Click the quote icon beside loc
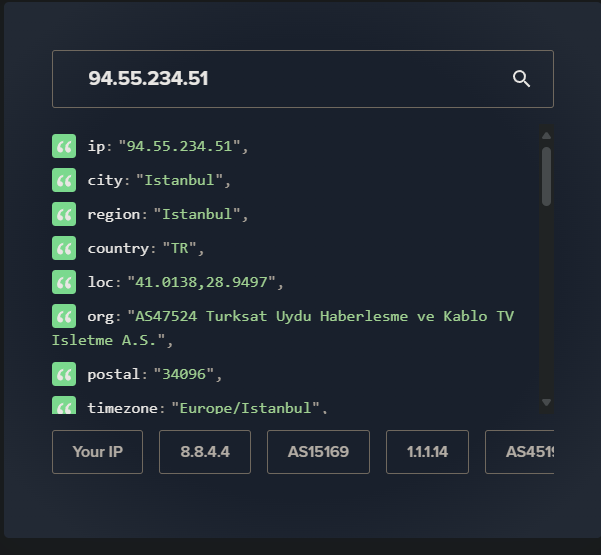Screen dimensions: 601x555 (x=64, y=283)
